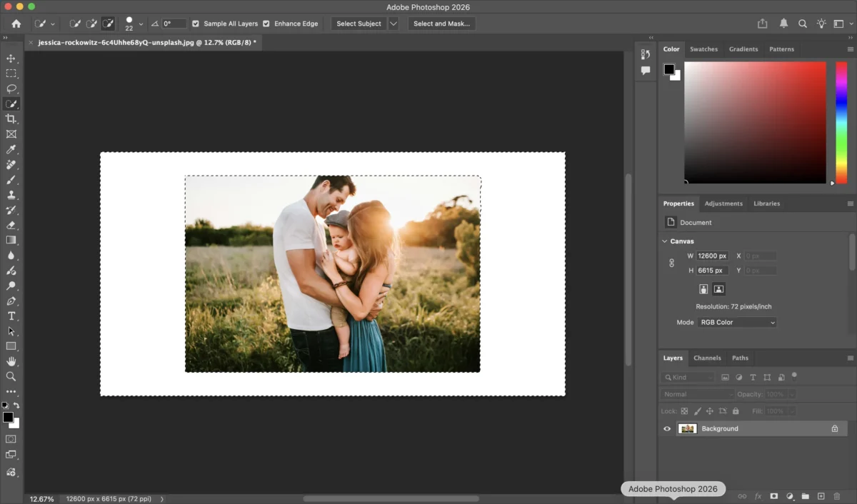Select the Rectangular Marquee tool
The width and height of the screenshot is (857, 504).
pos(11,74)
